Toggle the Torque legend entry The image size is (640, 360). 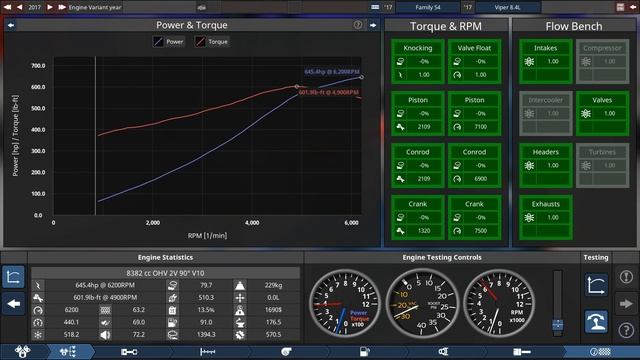pyautogui.click(x=212, y=42)
